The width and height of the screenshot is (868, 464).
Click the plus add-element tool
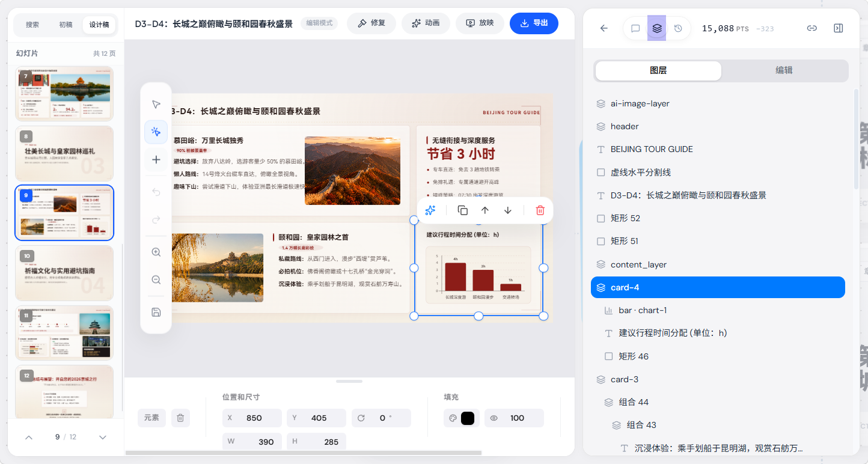156,159
